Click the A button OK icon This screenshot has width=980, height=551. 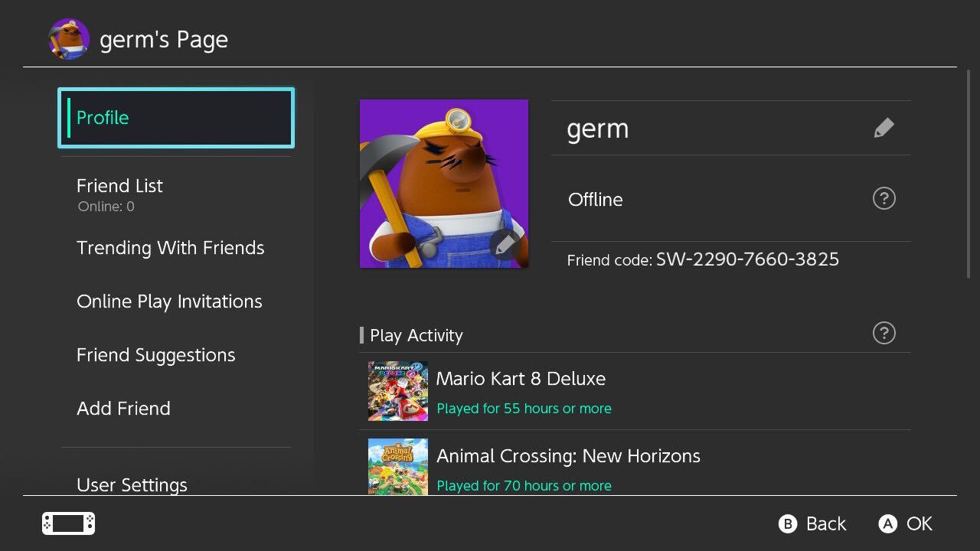click(887, 523)
